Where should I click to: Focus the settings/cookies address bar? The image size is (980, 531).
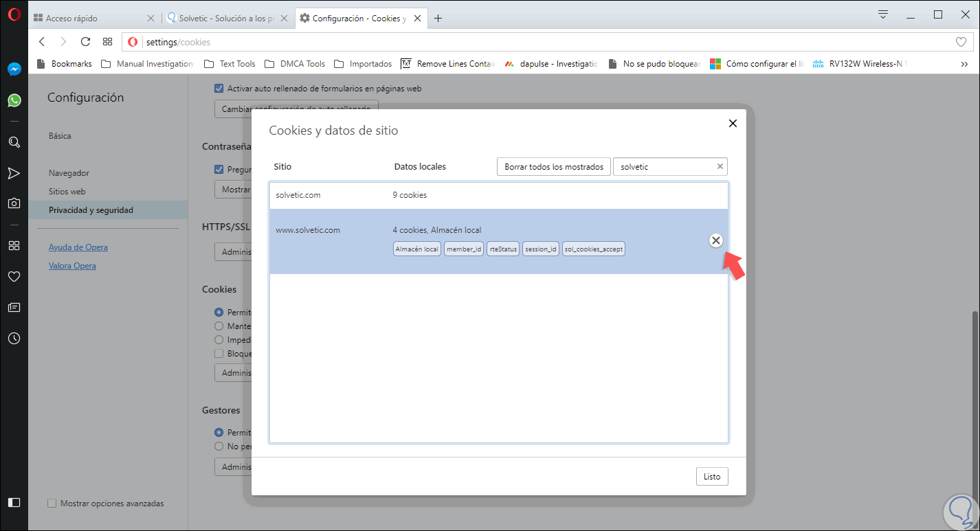click(x=546, y=42)
